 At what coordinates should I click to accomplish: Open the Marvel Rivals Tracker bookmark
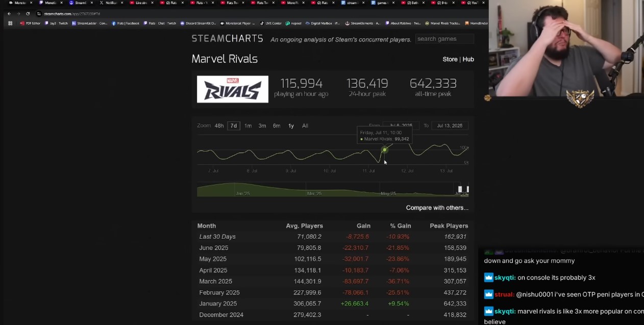coord(442,23)
